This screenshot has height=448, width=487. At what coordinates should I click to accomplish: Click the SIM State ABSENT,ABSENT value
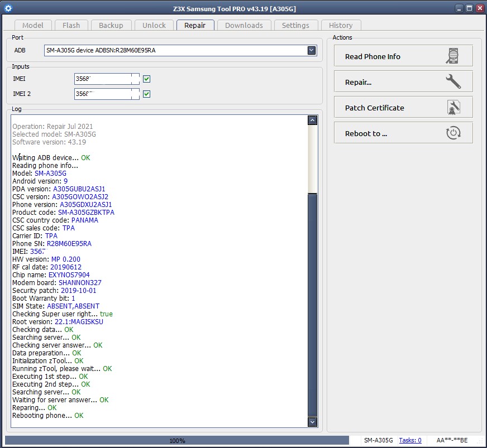[x=73, y=306]
